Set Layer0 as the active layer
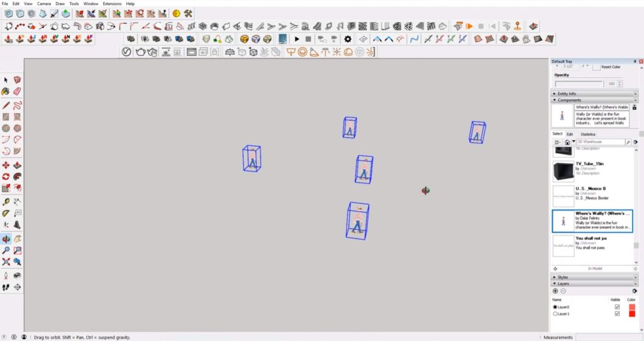 pos(555,307)
